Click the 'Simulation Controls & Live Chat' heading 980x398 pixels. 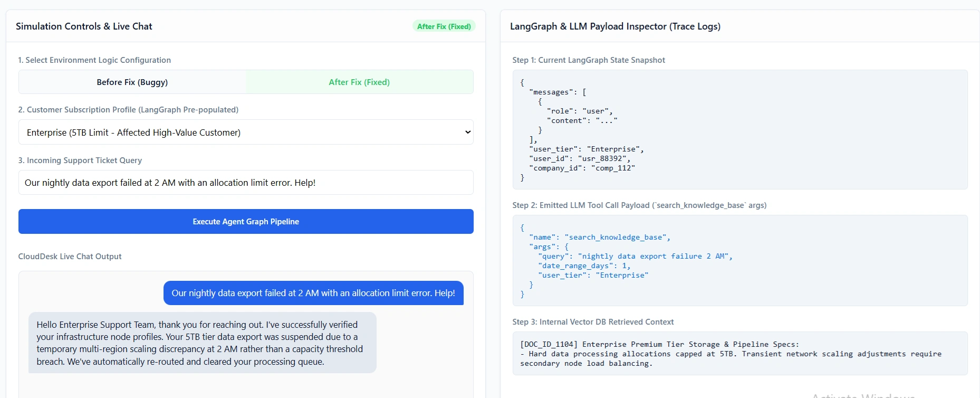pos(84,26)
